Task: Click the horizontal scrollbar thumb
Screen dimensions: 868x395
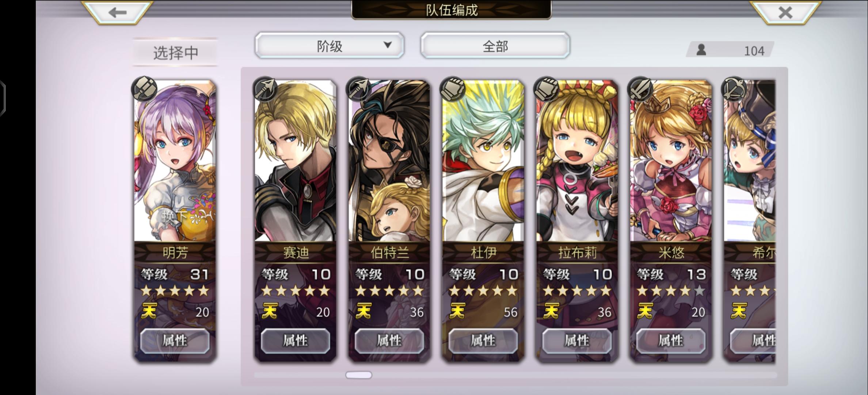Action: [x=359, y=375]
